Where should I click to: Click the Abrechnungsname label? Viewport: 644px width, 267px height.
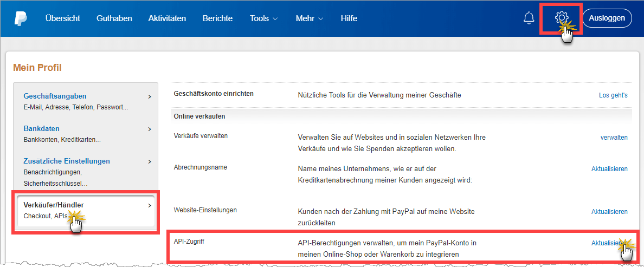point(201,167)
